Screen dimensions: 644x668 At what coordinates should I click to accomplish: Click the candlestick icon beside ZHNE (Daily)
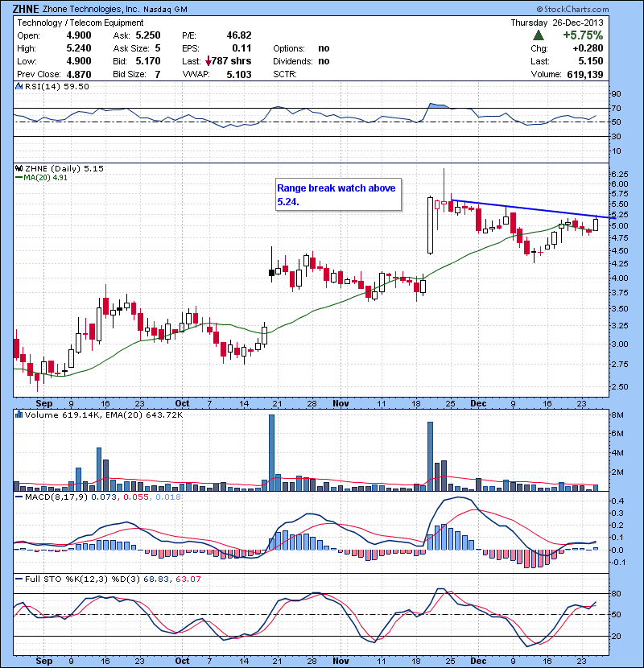coord(19,169)
